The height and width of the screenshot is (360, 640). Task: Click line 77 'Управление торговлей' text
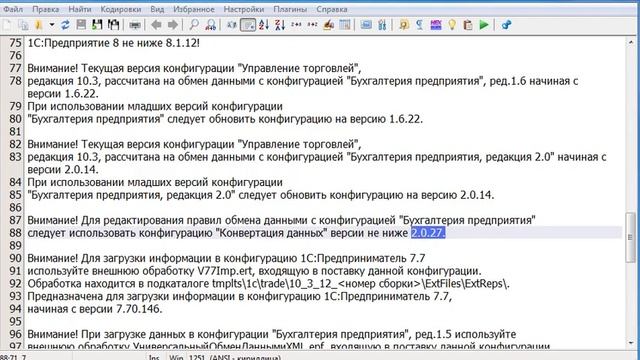click(x=298, y=68)
